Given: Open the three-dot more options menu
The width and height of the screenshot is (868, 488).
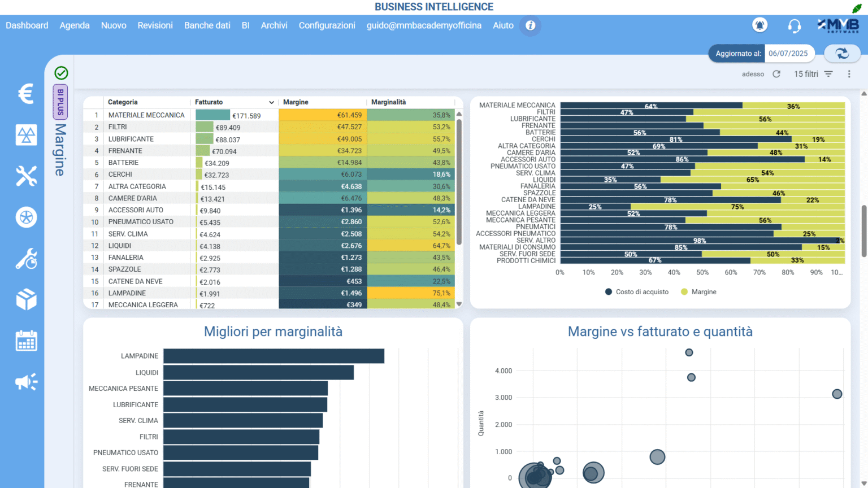Looking at the screenshot, I should pos(849,74).
